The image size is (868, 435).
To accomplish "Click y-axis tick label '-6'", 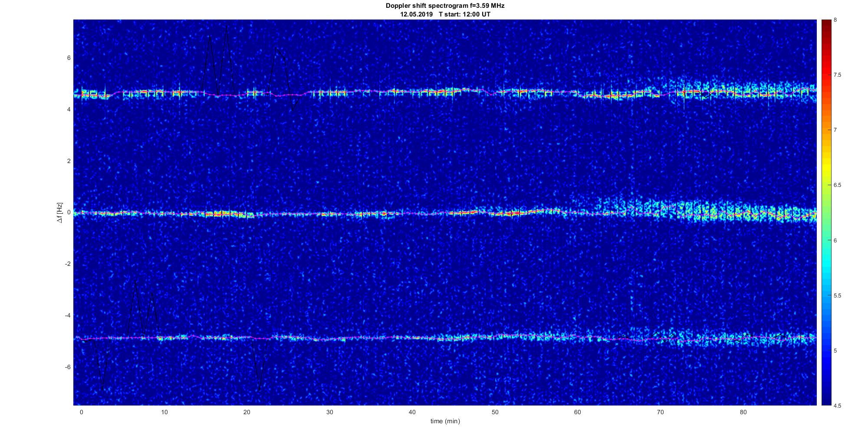I will [68, 367].
